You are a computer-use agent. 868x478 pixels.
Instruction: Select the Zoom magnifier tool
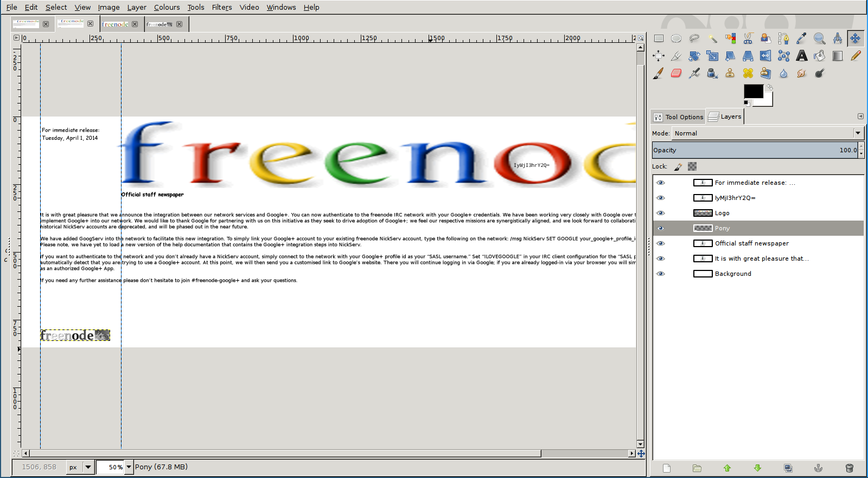coord(820,38)
